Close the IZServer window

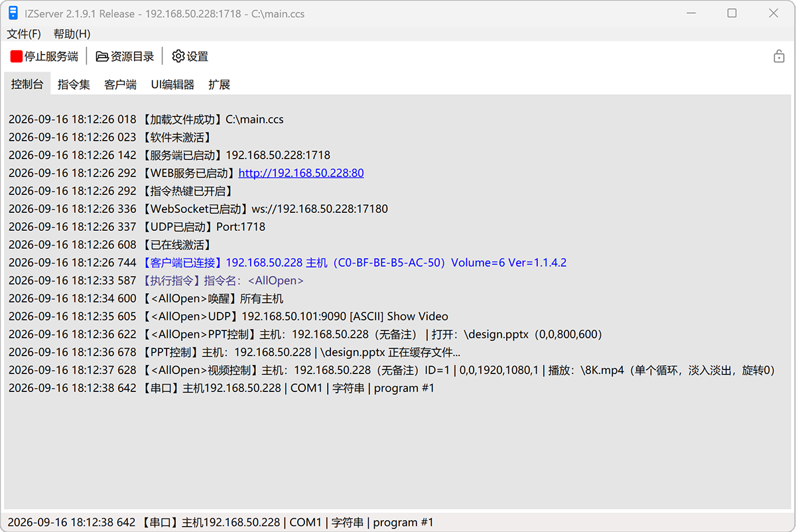(x=773, y=13)
